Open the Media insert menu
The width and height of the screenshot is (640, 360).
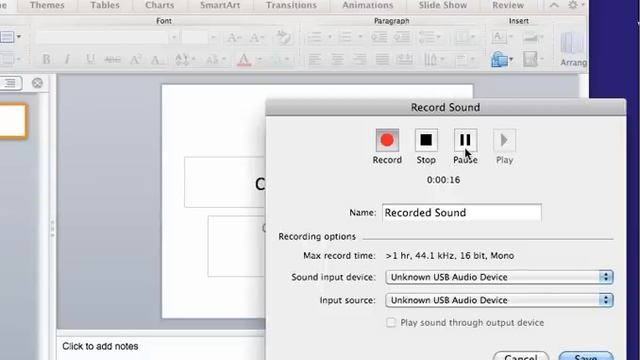tap(533, 60)
